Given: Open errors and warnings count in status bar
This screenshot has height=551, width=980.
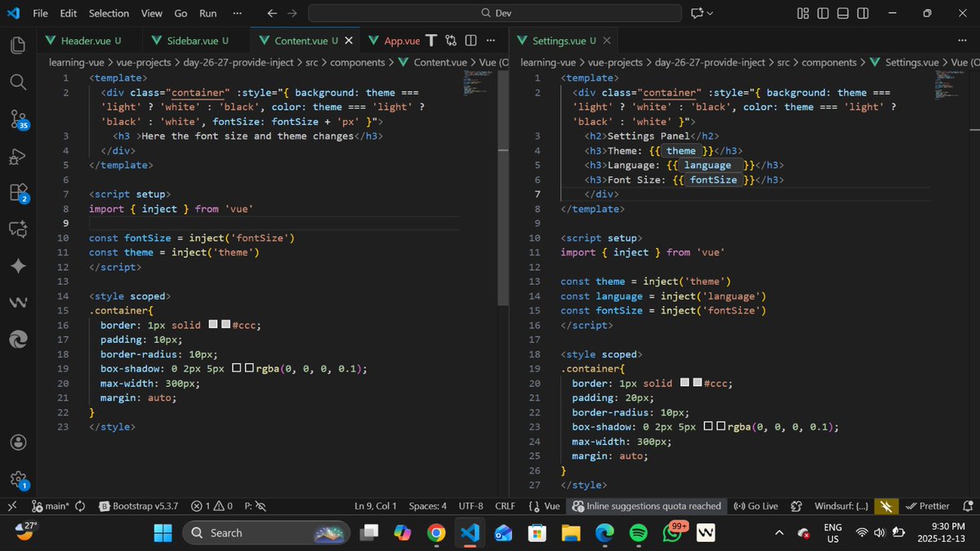Looking at the screenshot, I should tap(212, 506).
